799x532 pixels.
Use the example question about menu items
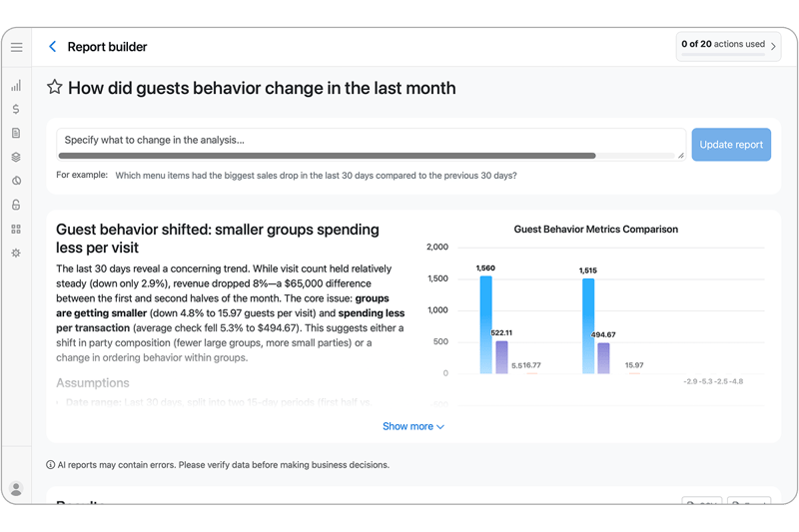(316, 176)
